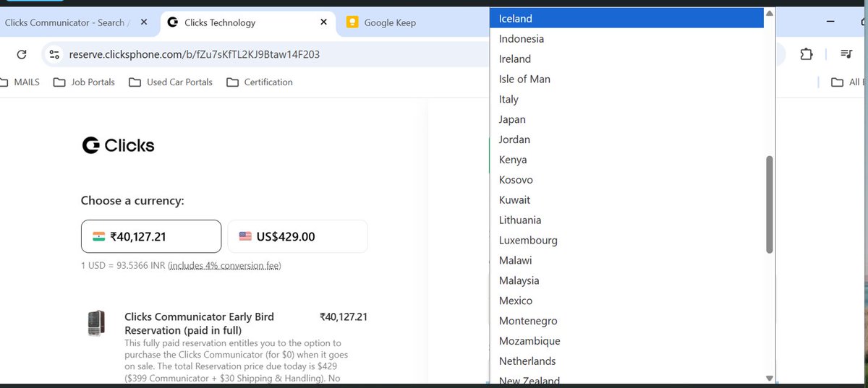This screenshot has height=388, width=868.
Task: Close the Clicks Communicator search tab
Action: 144,22
